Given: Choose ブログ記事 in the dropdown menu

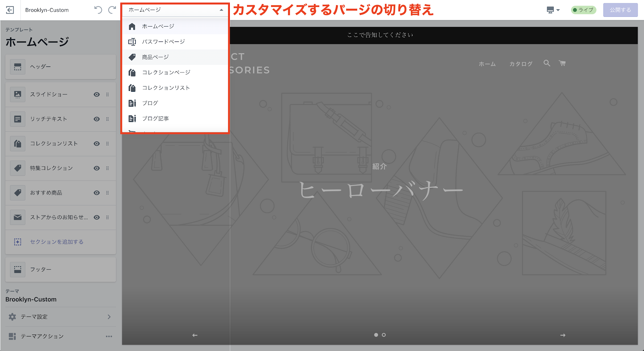Looking at the screenshot, I should point(155,119).
